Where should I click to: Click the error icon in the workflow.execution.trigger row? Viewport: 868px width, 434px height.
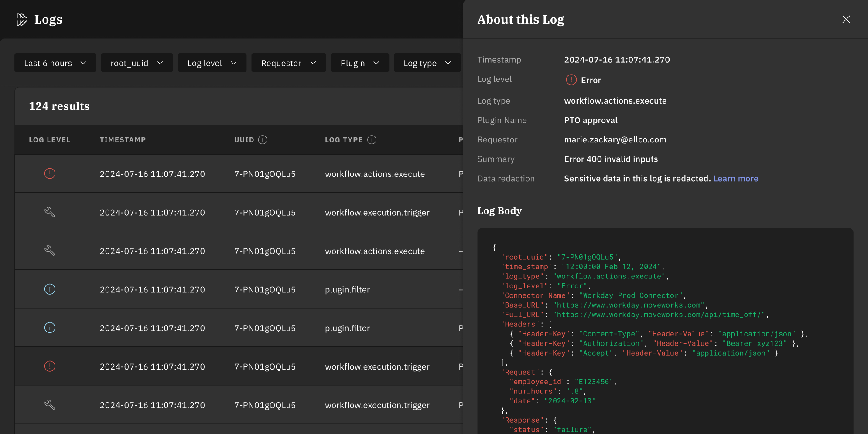tap(50, 366)
